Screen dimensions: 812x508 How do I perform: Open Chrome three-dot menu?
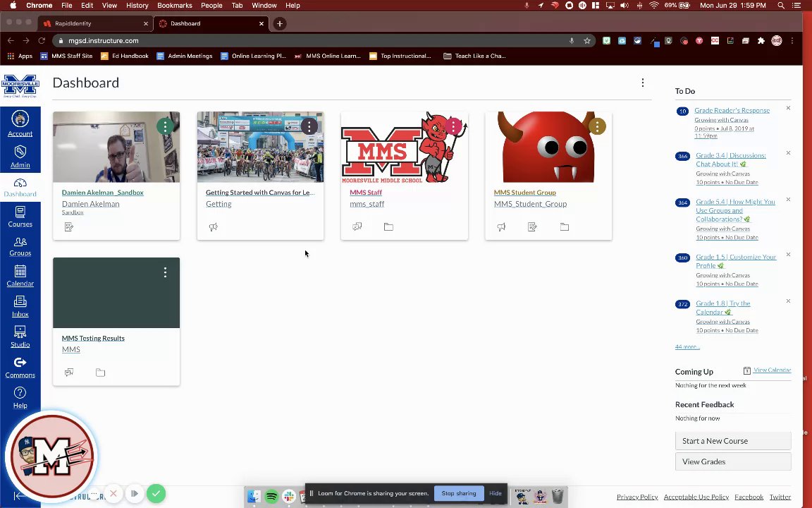[x=792, y=40]
